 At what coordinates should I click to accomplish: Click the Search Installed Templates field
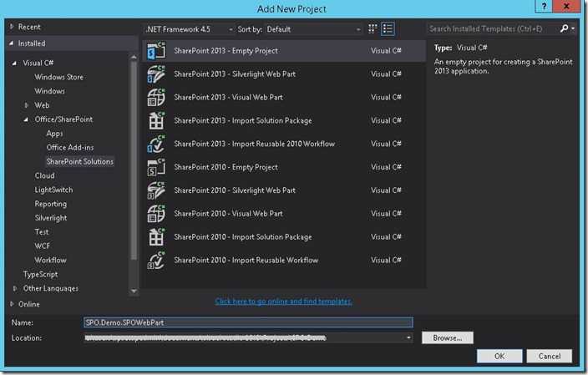tap(493, 28)
